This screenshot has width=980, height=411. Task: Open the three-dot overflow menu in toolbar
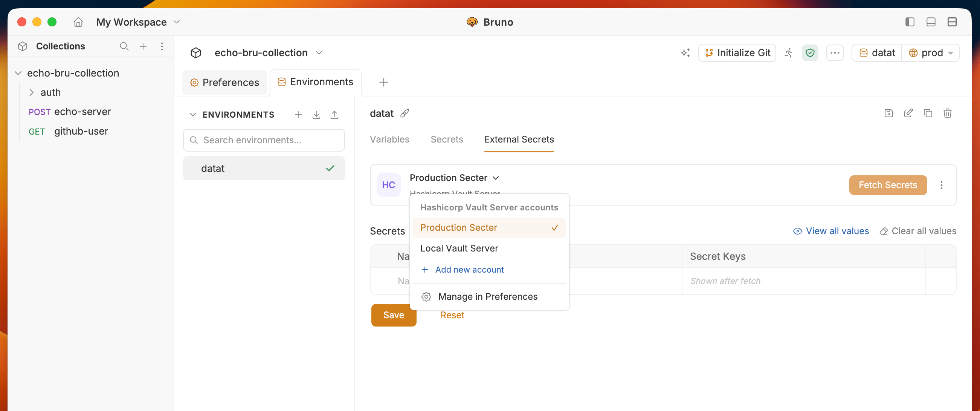click(835, 53)
